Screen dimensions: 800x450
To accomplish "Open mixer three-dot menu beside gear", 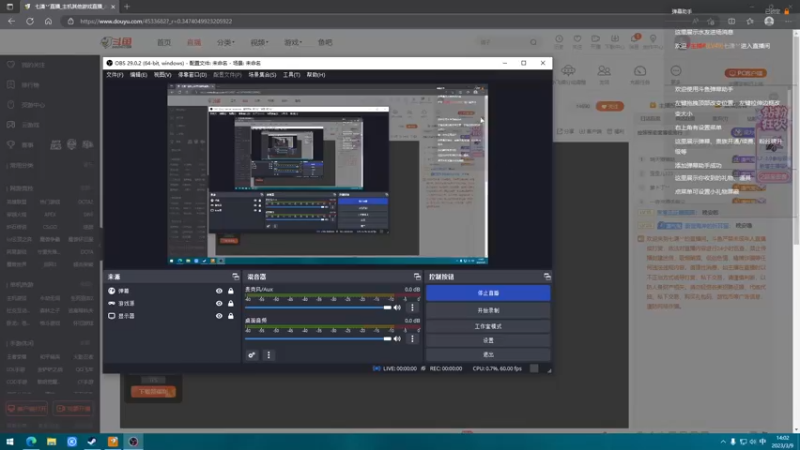I will click(269, 355).
